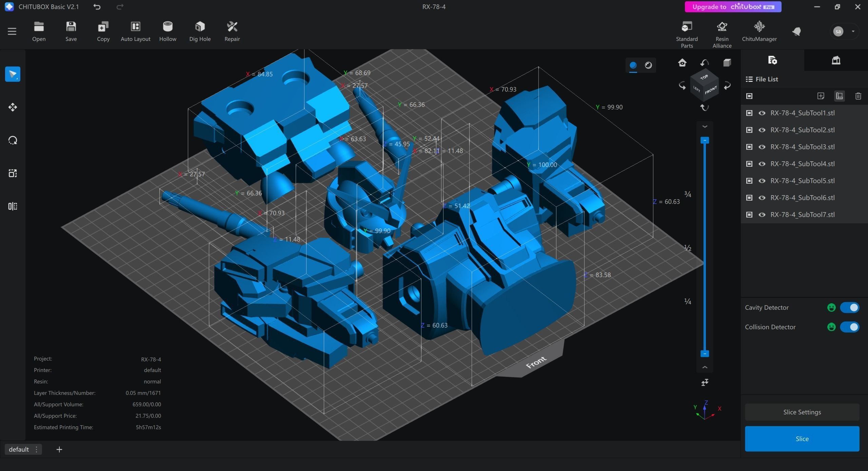
Task: Click the Hollow tool icon
Action: pos(167,27)
